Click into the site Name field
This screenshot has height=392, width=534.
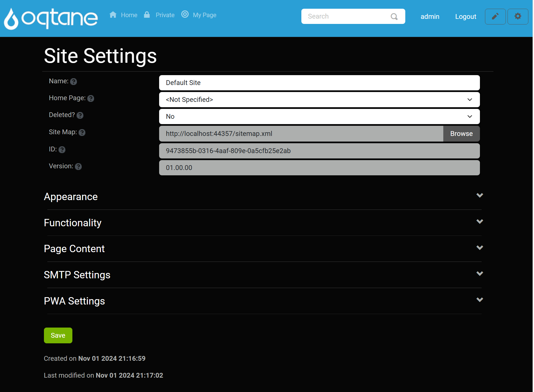pos(319,83)
